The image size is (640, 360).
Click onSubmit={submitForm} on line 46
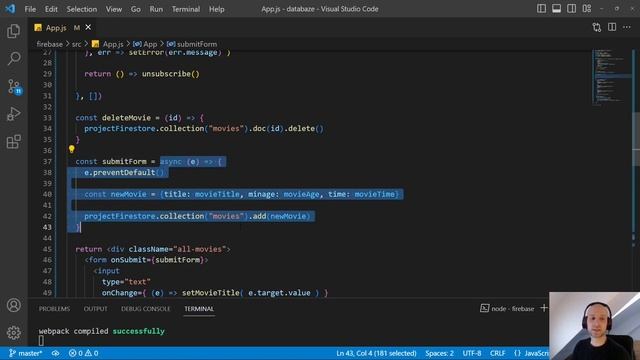(158, 260)
